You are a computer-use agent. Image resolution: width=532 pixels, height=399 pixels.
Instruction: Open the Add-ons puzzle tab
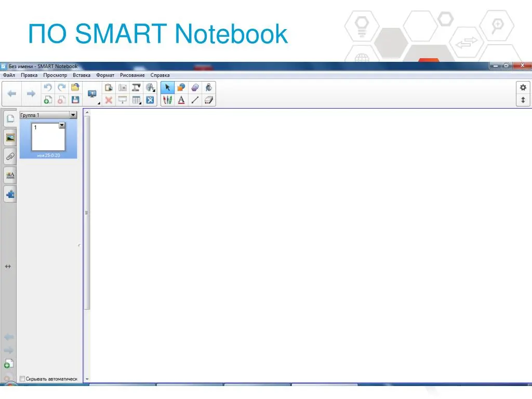tap(10, 194)
